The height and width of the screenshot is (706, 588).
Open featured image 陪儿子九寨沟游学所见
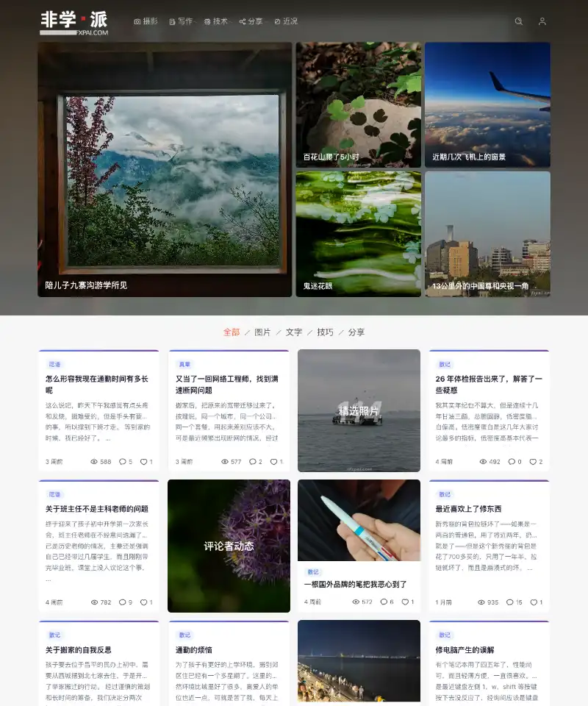click(x=165, y=170)
